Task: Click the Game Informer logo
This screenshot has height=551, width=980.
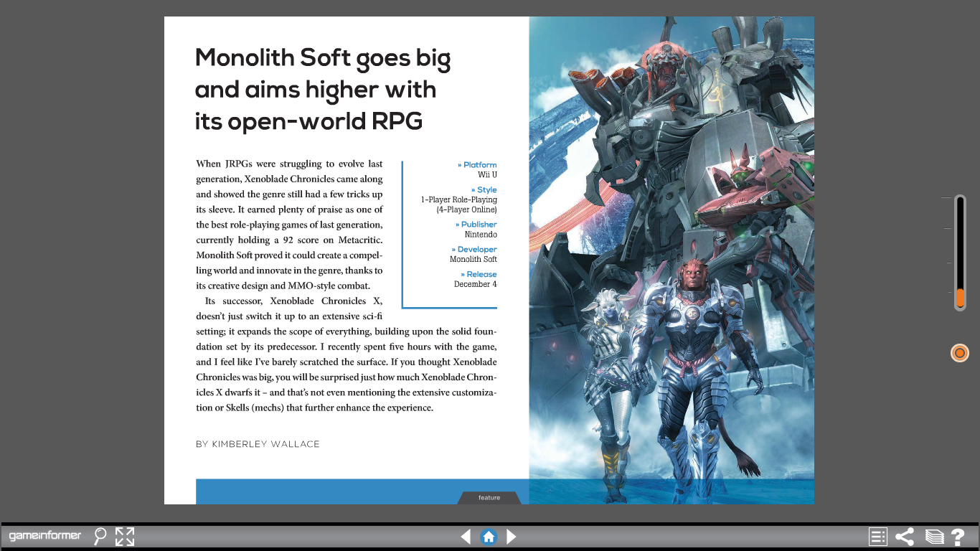Action: (45, 536)
